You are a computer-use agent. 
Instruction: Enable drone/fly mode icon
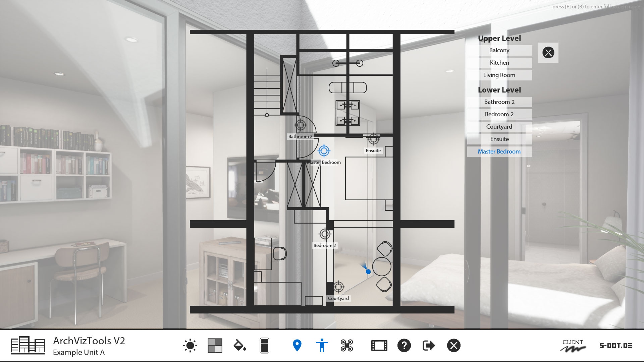[x=346, y=345]
